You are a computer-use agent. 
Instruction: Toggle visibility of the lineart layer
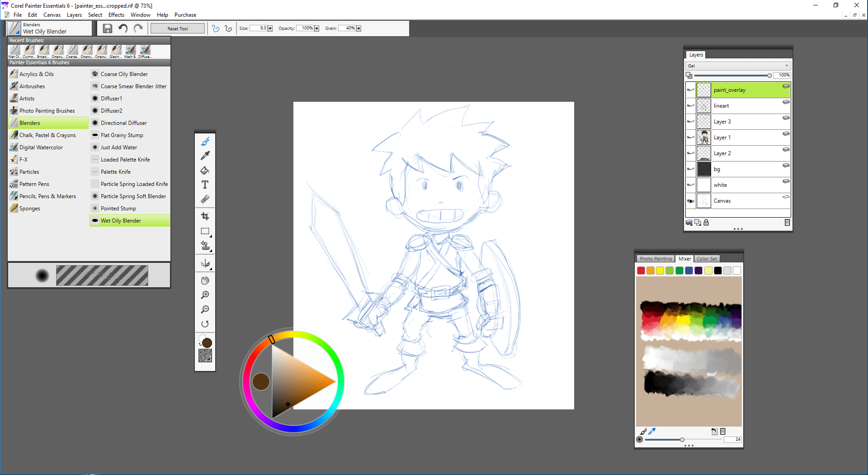pos(691,106)
